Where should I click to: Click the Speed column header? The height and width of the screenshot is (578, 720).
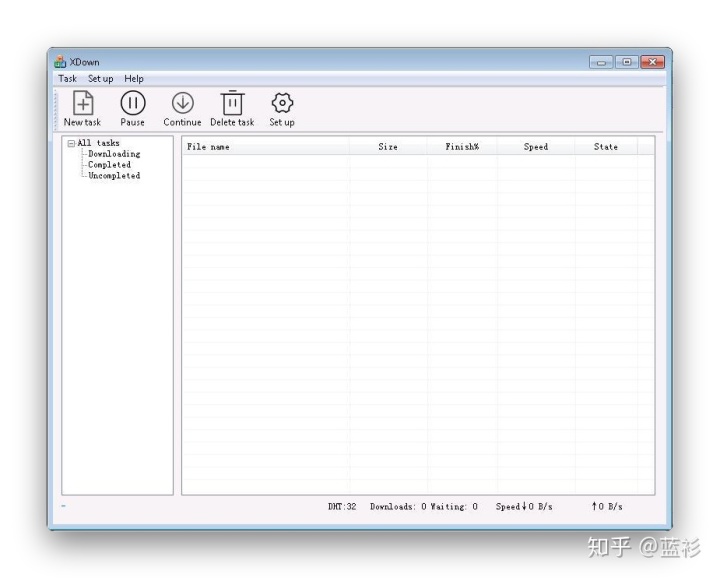point(536,147)
